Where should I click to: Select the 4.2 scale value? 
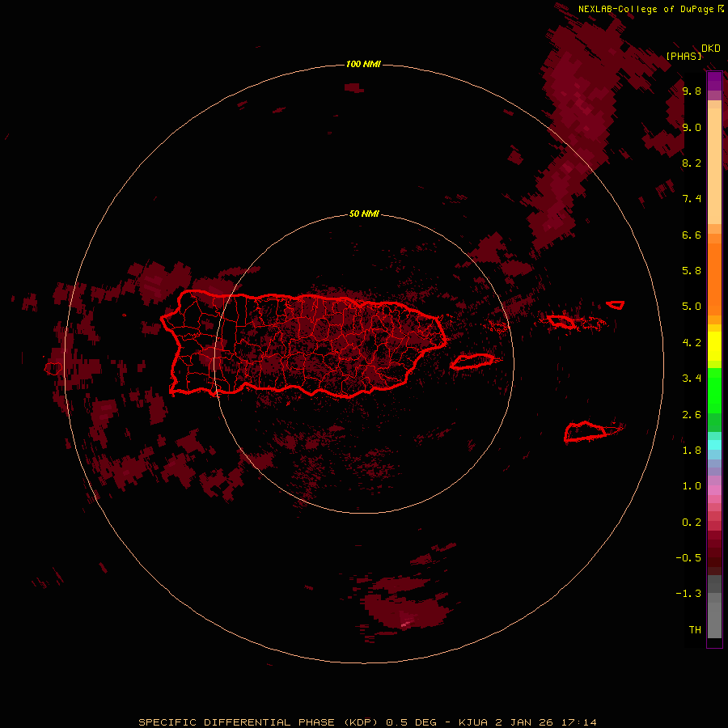coord(692,343)
